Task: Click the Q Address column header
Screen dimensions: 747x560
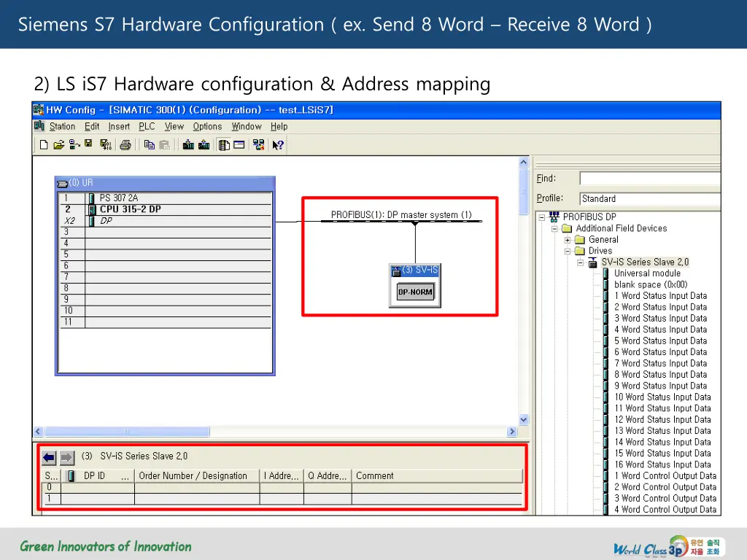Action: pos(328,475)
